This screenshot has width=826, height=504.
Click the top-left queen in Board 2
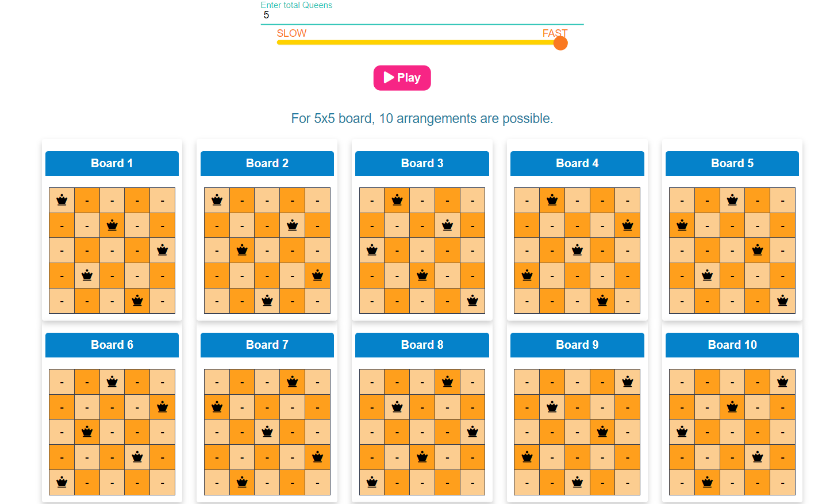click(x=217, y=200)
